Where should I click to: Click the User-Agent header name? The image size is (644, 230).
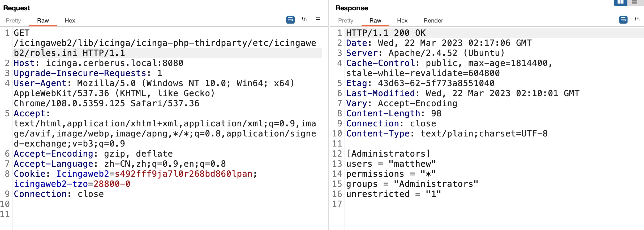click(40, 83)
